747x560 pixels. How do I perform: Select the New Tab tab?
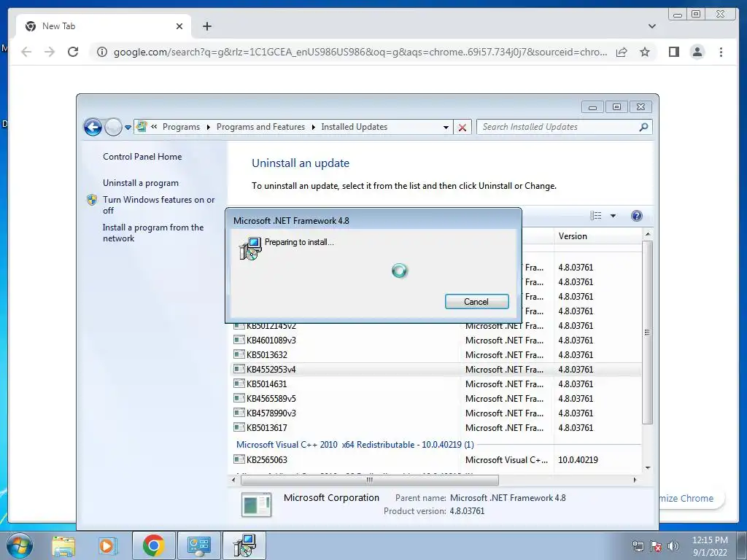[x=104, y=26]
